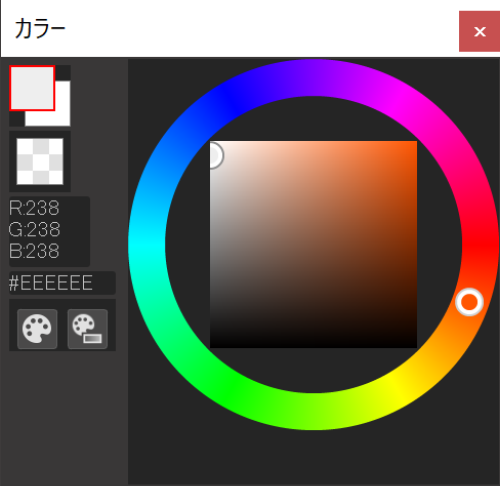Open the palette icon button
The height and width of the screenshot is (486, 500).
(37, 329)
